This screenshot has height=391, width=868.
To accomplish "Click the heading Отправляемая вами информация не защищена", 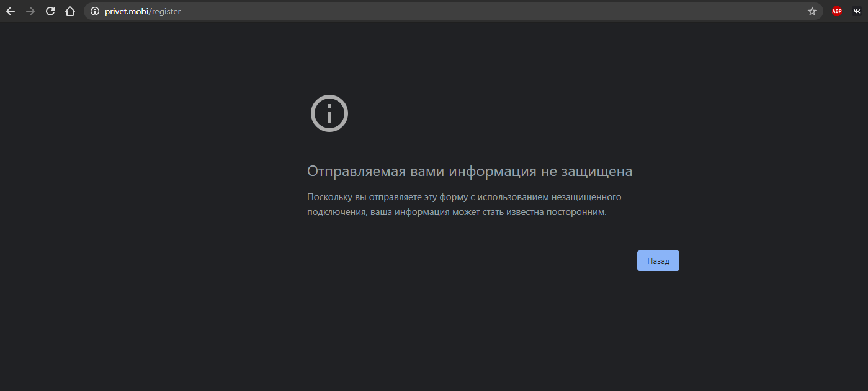I will pyautogui.click(x=469, y=172).
